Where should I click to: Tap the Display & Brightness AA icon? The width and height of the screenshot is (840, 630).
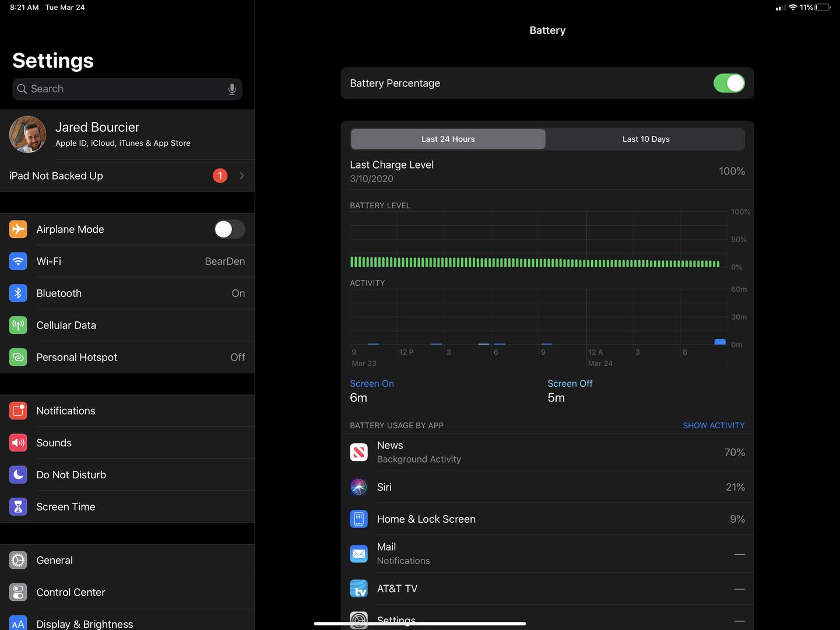pyautogui.click(x=18, y=623)
